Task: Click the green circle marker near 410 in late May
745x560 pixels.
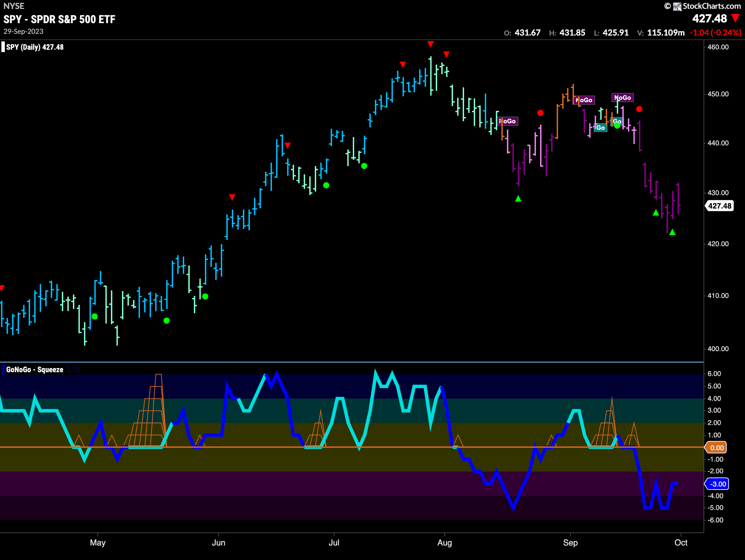Action: pos(205,296)
